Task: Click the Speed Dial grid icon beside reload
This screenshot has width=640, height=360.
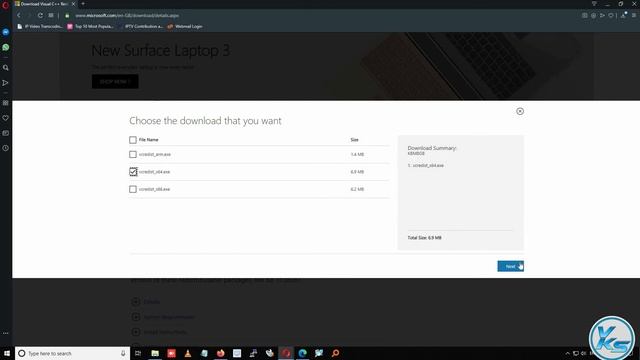Action: (51, 16)
